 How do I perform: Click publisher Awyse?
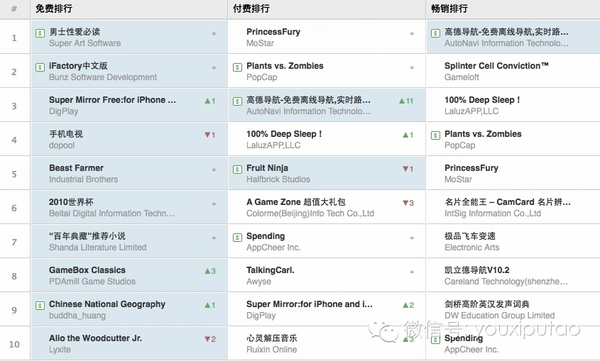(x=259, y=282)
